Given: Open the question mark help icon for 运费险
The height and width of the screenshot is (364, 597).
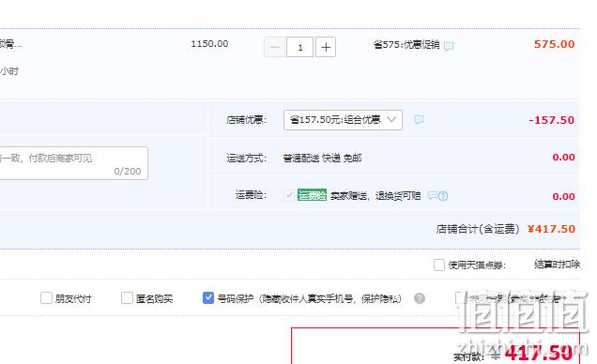Looking at the screenshot, I should point(443,196).
